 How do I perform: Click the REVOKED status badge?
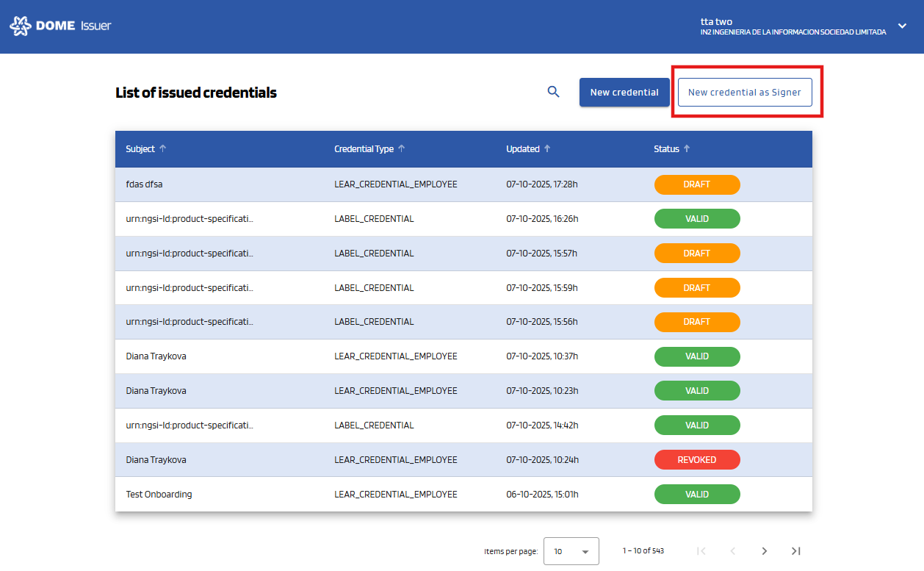point(696,460)
